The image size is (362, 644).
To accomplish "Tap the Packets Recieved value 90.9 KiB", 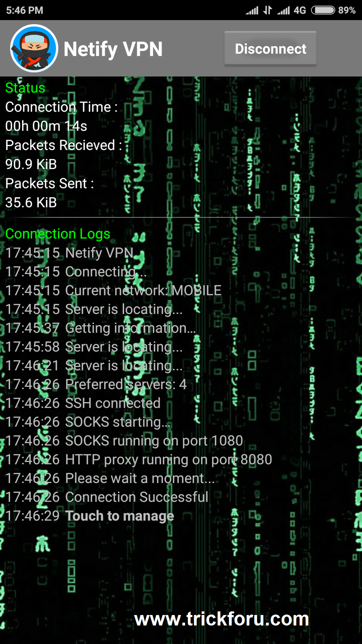I will 31,164.
